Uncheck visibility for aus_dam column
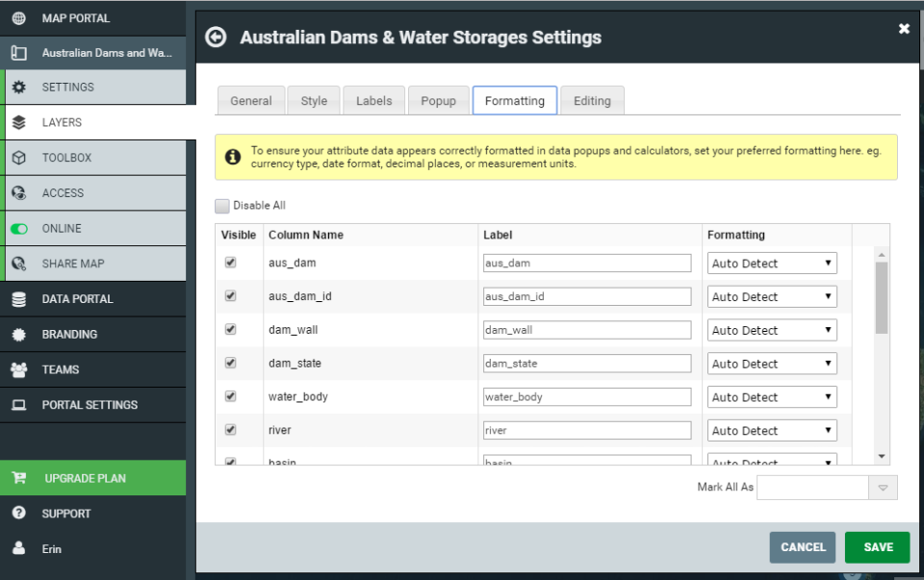Viewport: 924px width, 580px height. point(230,263)
